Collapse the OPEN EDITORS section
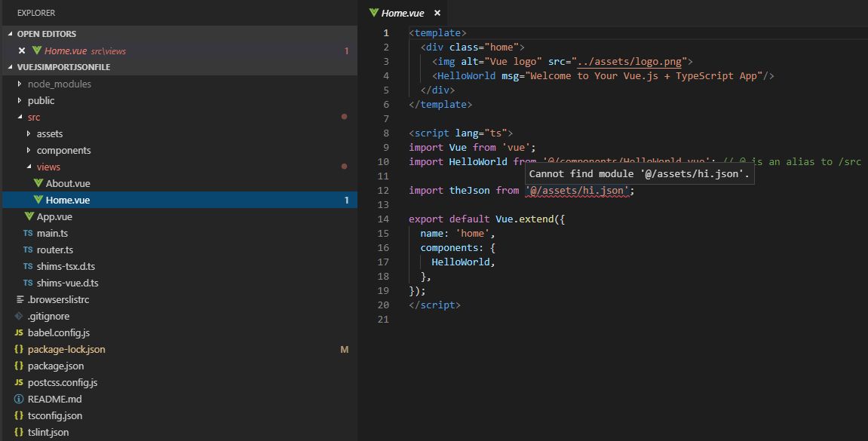 click(x=10, y=34)
